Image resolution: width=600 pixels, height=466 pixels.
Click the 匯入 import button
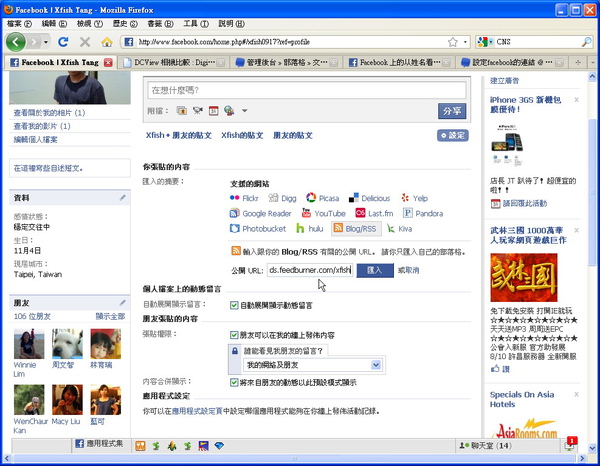pos(375,270)
